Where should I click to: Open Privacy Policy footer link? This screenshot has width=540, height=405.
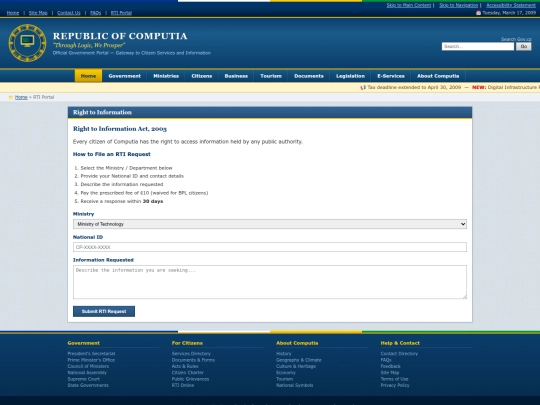pos(395,385)
